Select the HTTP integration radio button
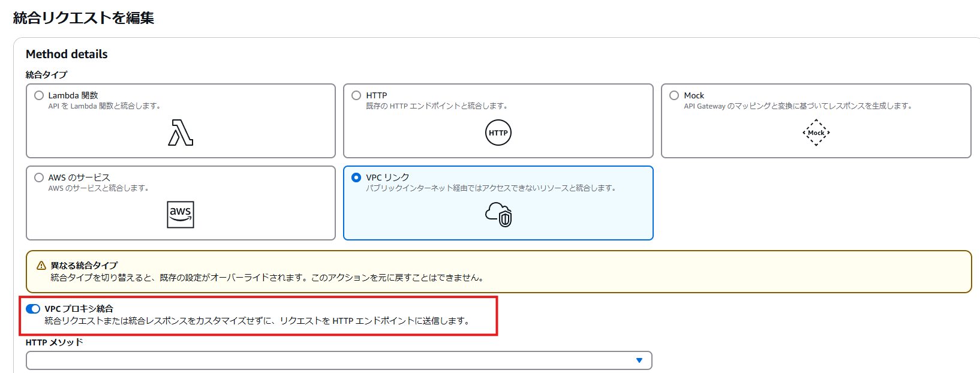Image resolution: width=980 pixels, height=373 pixels. (356, 95)
